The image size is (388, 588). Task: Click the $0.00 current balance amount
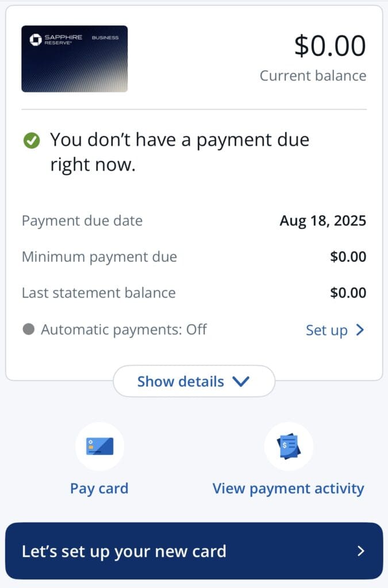(x=330, y=46)
